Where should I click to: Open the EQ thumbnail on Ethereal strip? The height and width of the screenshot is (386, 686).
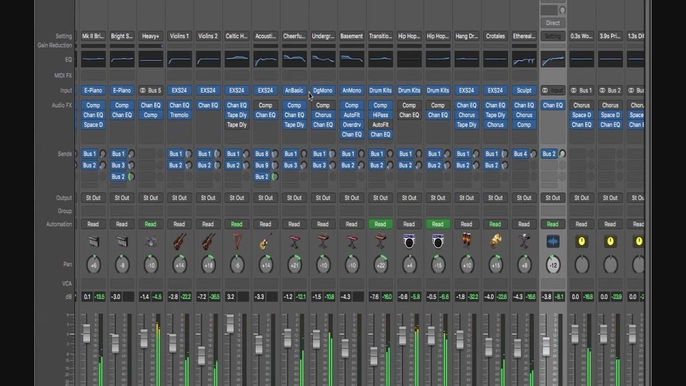524,59
